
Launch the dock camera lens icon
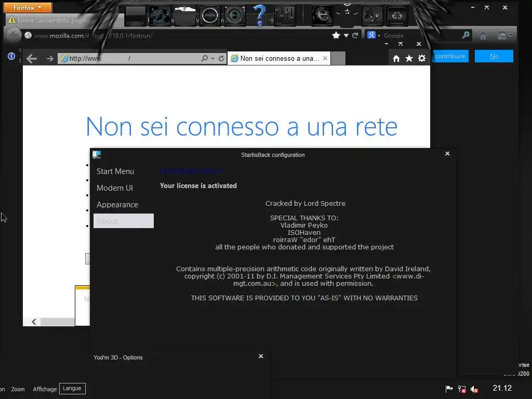tap(234, 16)
